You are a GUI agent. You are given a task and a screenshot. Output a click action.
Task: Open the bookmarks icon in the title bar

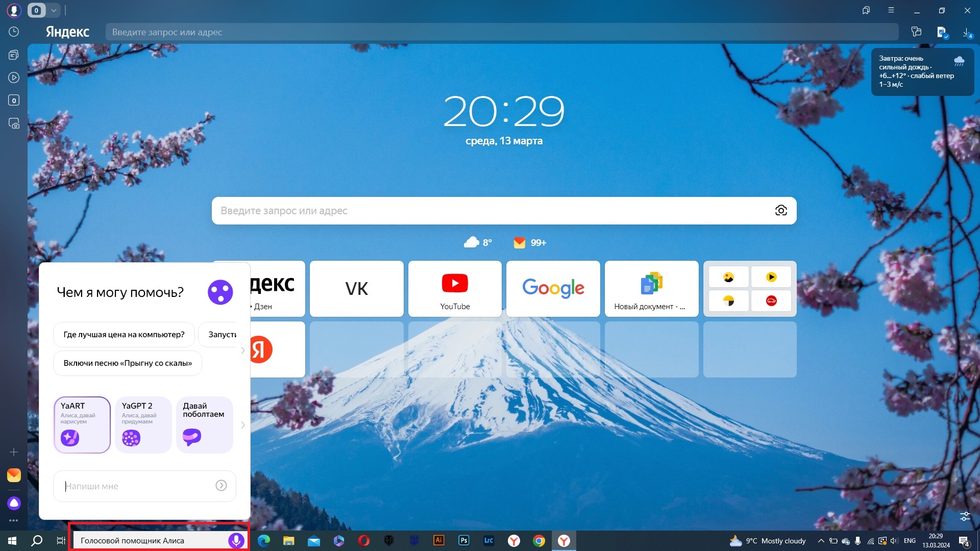(x=866, y=10)
